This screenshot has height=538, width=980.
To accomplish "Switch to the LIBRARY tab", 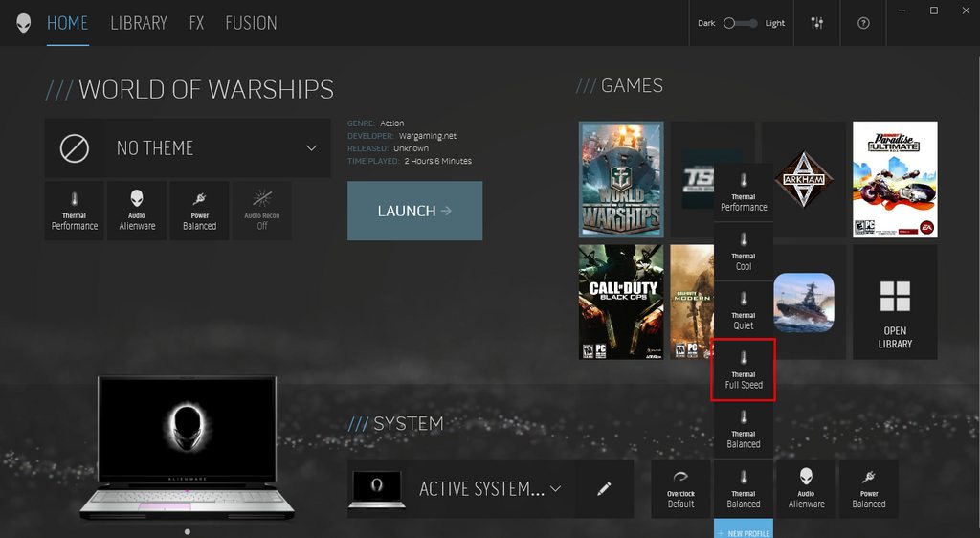I will pyautogui.click(x=139, y=23).
